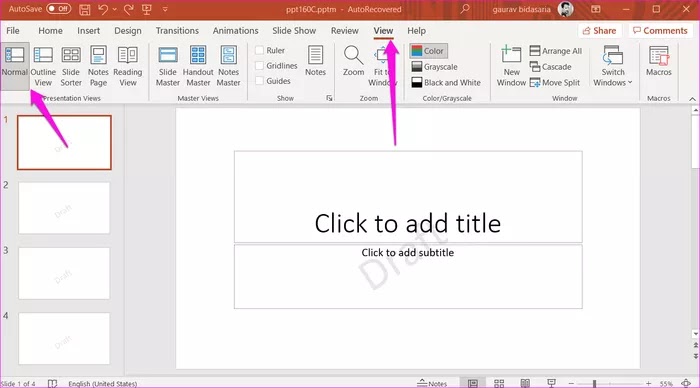Click Ribbon Display Options icon
The image size is (700, 388).
click(x=596, y=9)
